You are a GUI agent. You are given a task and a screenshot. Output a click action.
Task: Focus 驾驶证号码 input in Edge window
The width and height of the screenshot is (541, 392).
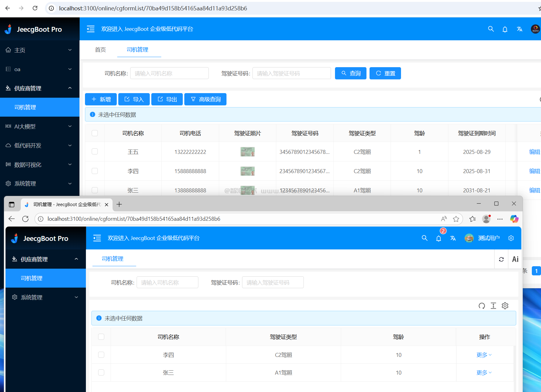273,282
